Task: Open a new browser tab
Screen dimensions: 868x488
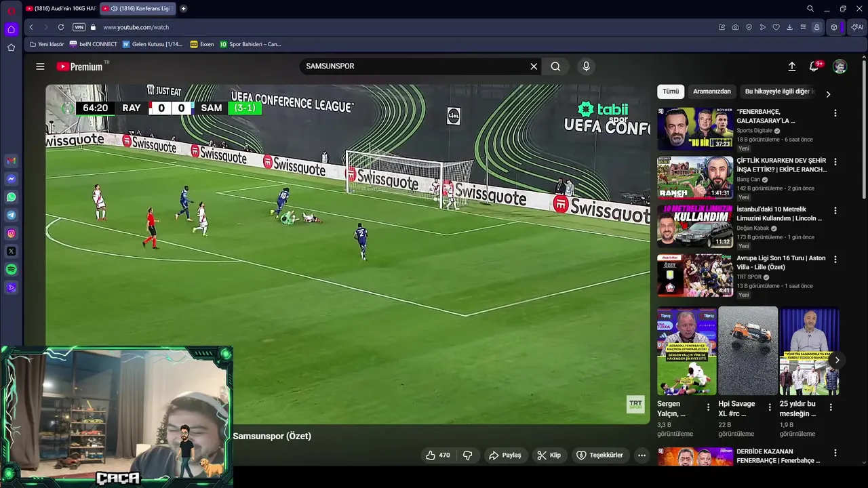Action: coord(183,9)
